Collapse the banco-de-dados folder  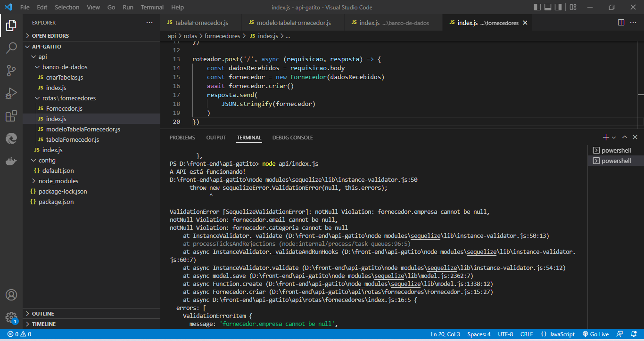[91, 67]
